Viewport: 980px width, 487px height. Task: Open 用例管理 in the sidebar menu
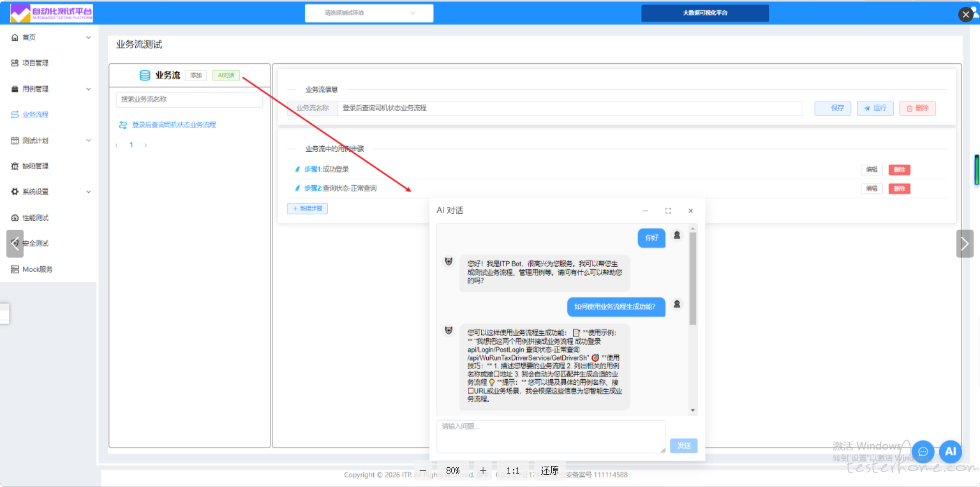pos(35,89)
